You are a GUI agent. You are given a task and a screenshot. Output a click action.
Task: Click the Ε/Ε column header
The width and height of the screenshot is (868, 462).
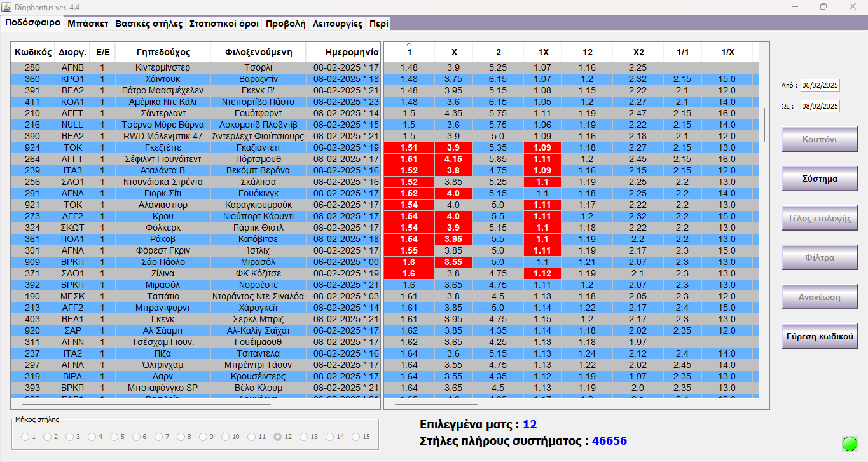pos(103,52)
